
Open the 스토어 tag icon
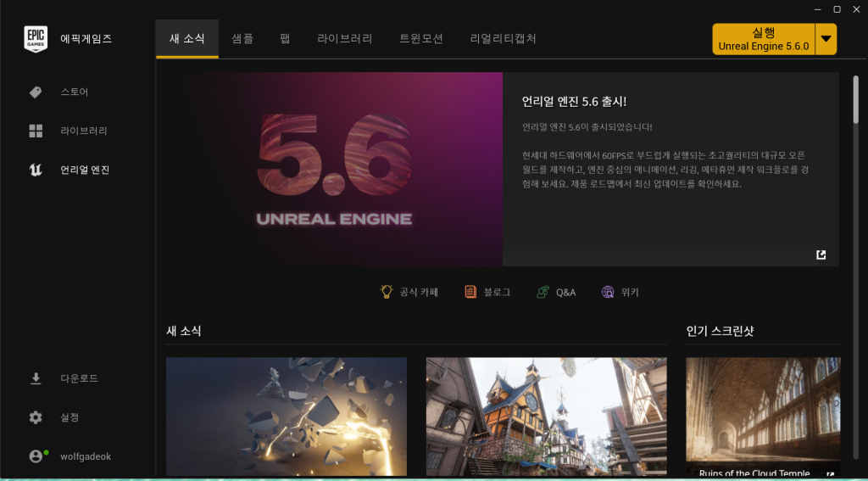click(36, 92)
